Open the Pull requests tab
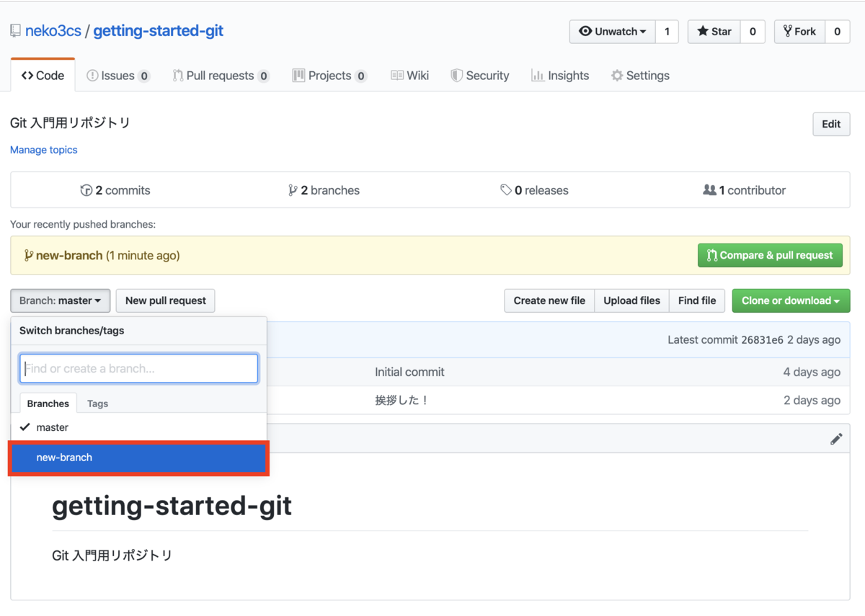Viewport: 865px width, 616px height. (221, 76)
